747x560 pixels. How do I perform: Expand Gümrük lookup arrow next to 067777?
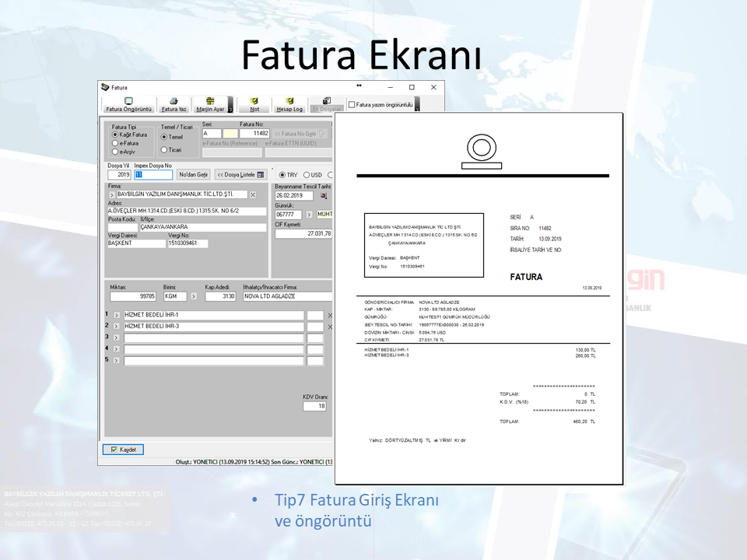[308, 215]
